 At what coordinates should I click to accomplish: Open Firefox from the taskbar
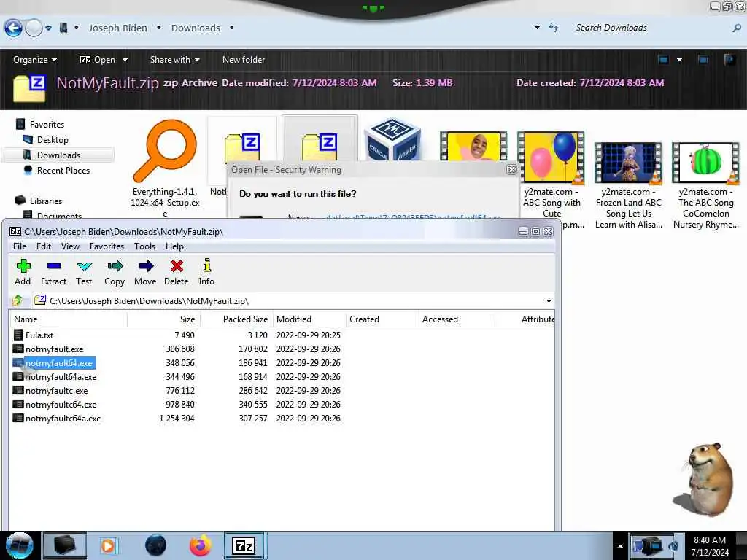[x=200, y=545]
